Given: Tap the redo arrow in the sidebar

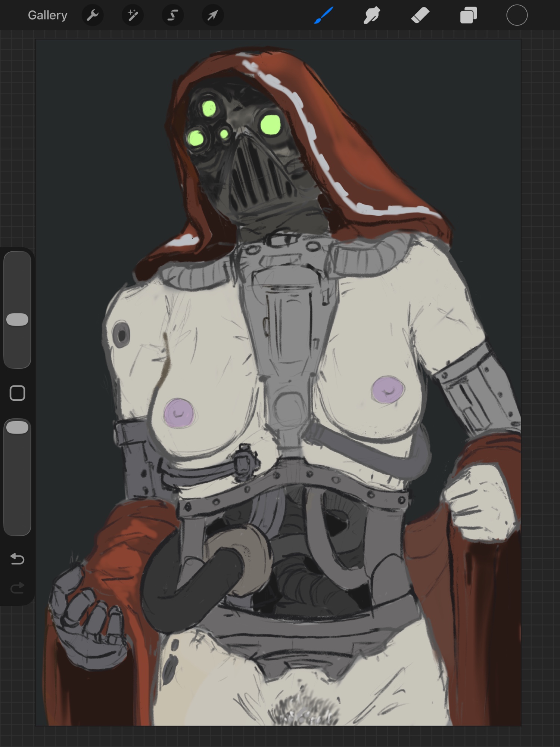Looking at the screenshot, I should point(17,588).
